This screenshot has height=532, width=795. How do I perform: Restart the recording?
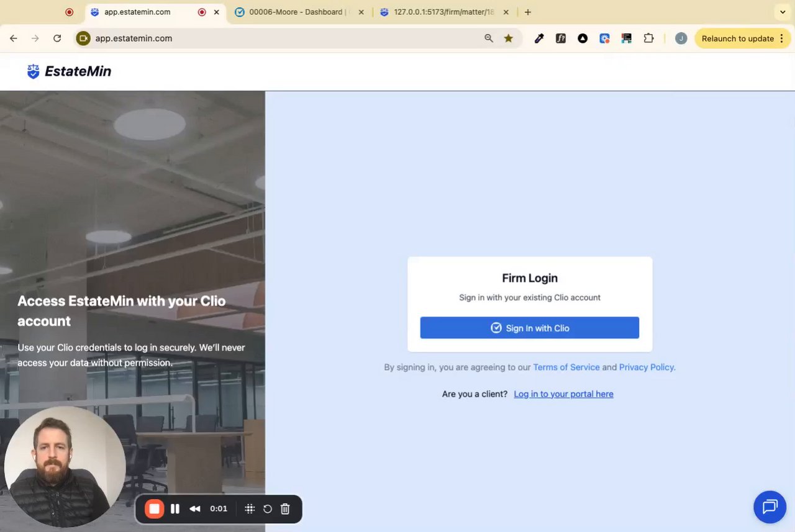point(268,509)
